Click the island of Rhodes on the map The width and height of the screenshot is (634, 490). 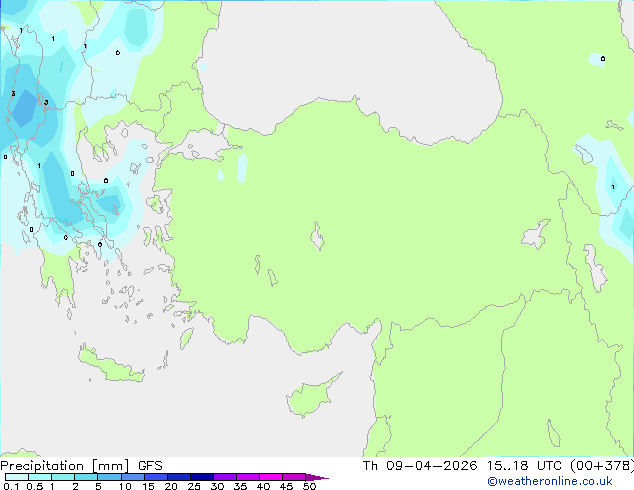tap(186, 338)
